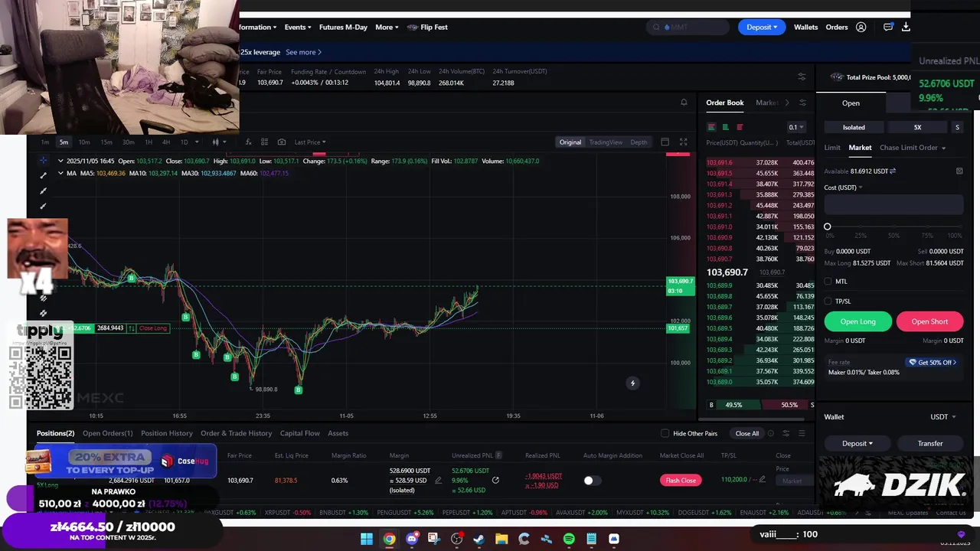This screenshot has width=980, height=551.
Task: Open Capital Flow tab
Action: 300,433
